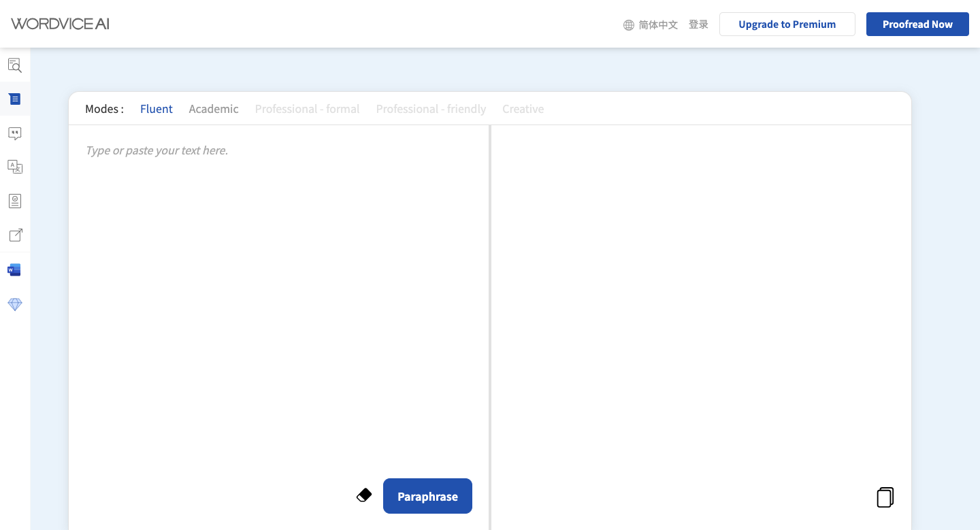Click the premium diamond icon
Viewport: 980px width, 530px height.
pyautogui.click(x=15, y=304)
